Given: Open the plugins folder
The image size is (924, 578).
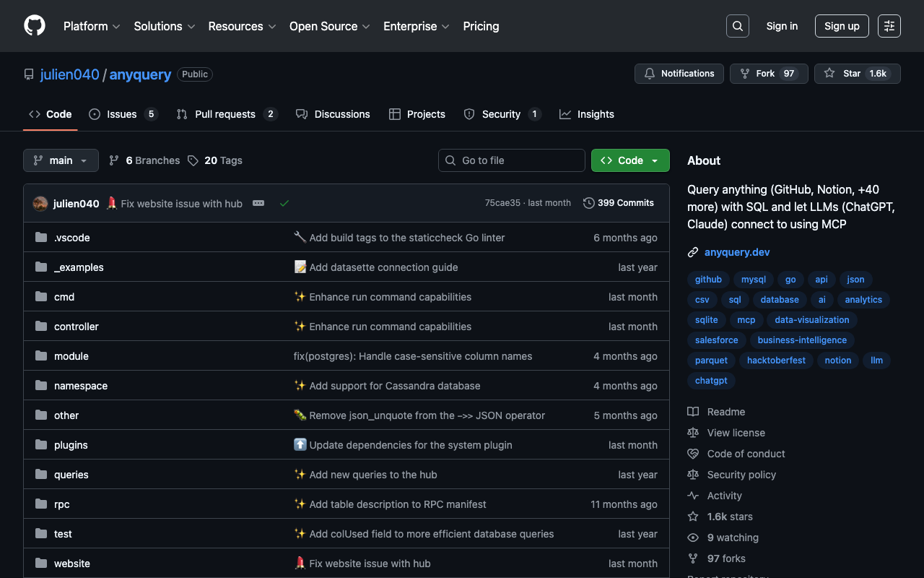Looking at the screenshot, I should click(71, 445).
